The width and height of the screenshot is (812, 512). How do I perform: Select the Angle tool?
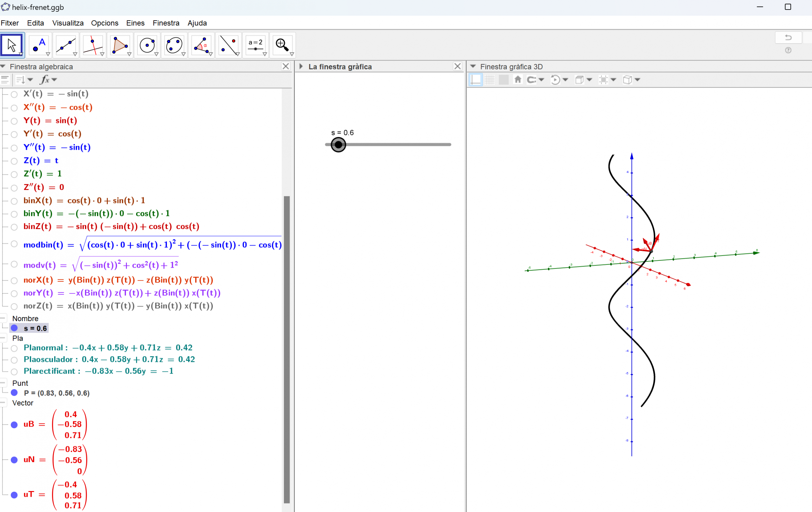coord(201,45)
